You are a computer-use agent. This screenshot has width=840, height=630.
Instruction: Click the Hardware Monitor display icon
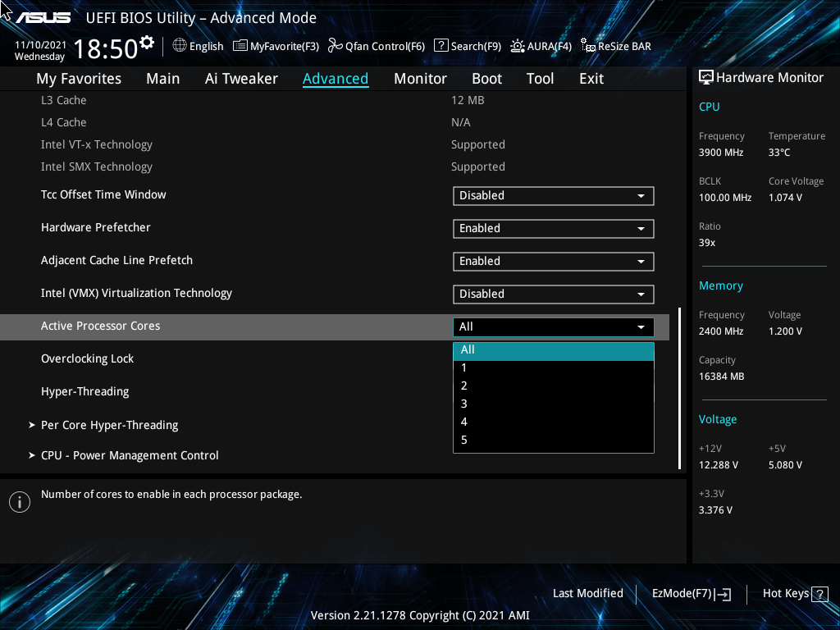(706, 77)
